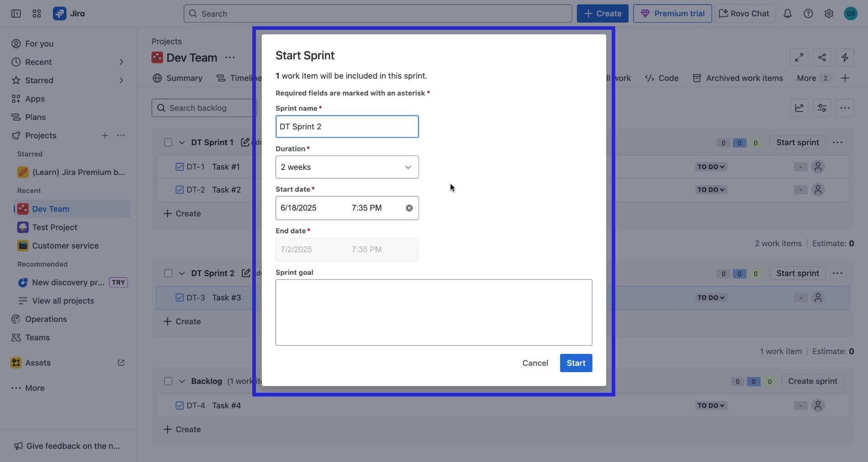Viewport: 868px width, 462px height.
Task: Open the board insights chart icon
Action: (x=799, y=108)
